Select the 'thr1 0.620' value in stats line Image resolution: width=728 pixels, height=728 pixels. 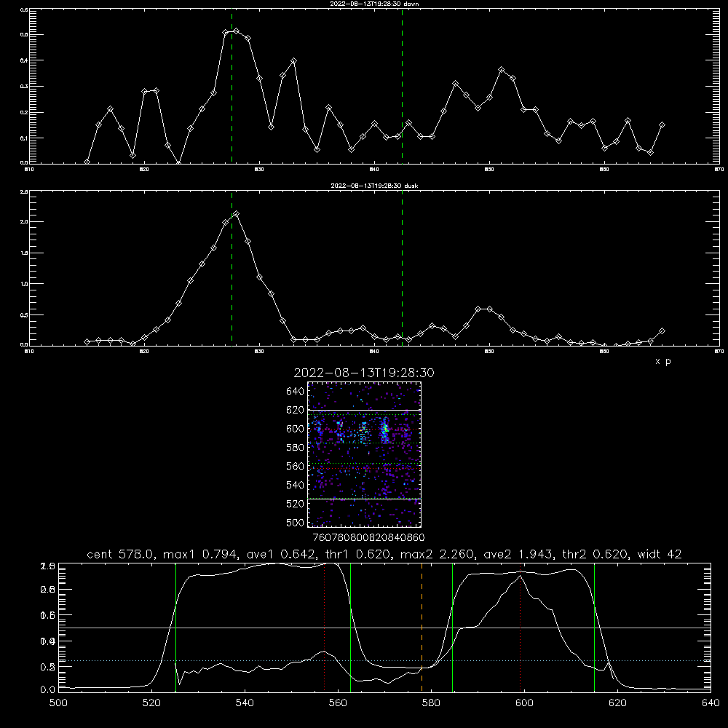[357, 554]
